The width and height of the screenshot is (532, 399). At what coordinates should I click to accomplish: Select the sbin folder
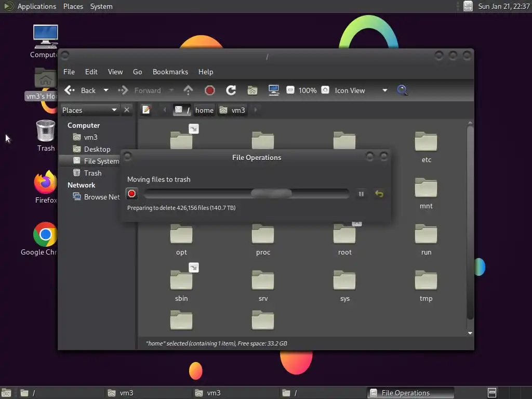pyautogui.click(x=181, y=285)
